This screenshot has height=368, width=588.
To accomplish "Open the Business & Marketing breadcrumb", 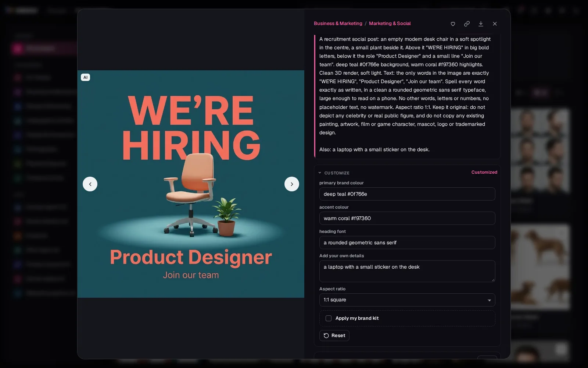I will (x=338, y=23).
